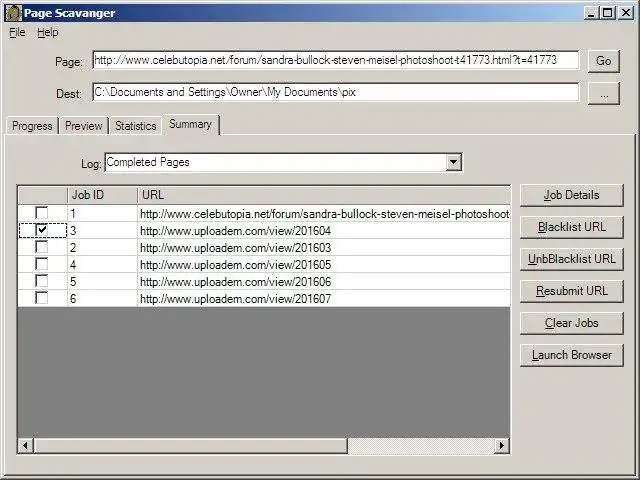Switch to the Progress tab
Viewport: 640px width, 480px height.
pyautogui.click(x=32, y=126)
